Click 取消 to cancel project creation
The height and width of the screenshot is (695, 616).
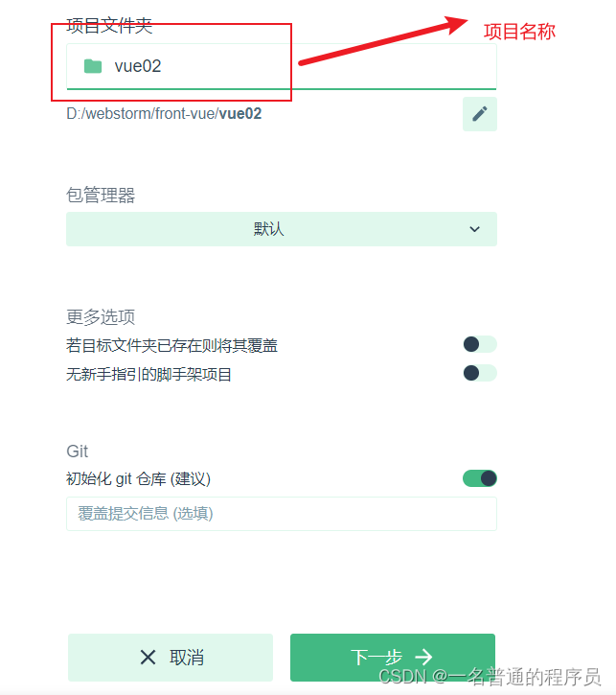click(x=171, y=658)
